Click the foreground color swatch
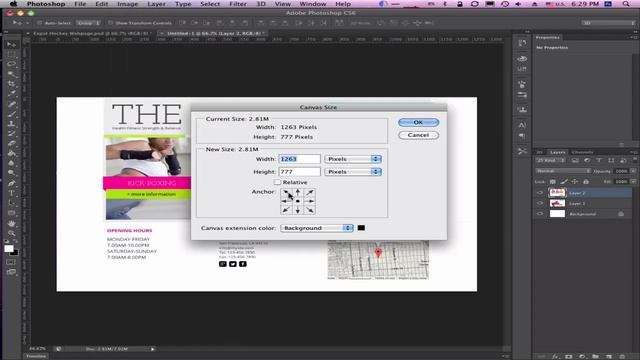The height and width of the screenshot is (360, 640). click(9, 249)
